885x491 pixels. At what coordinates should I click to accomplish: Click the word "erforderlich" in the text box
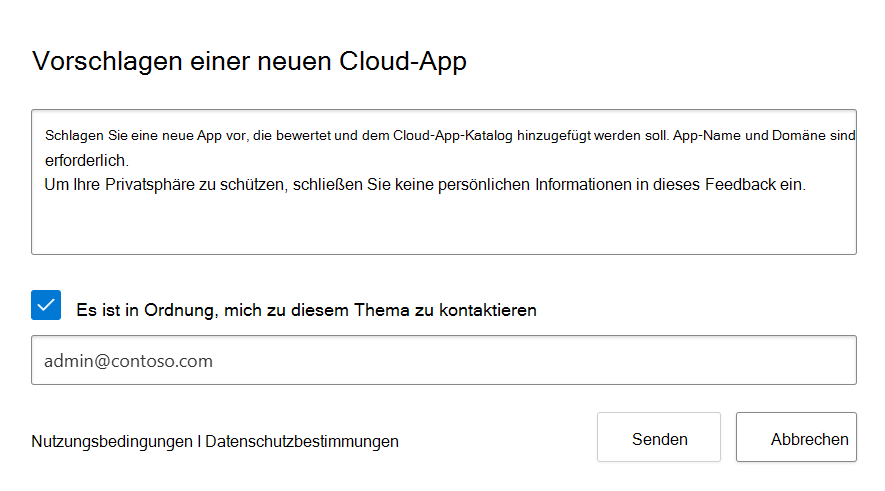coord(87,160)
